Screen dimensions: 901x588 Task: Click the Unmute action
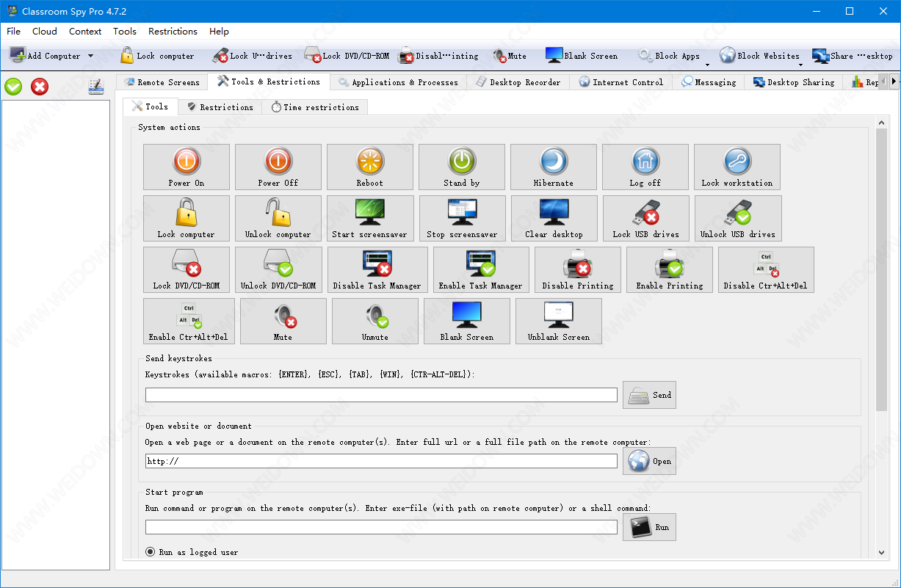pyautogui.click(x=375, y=321)
